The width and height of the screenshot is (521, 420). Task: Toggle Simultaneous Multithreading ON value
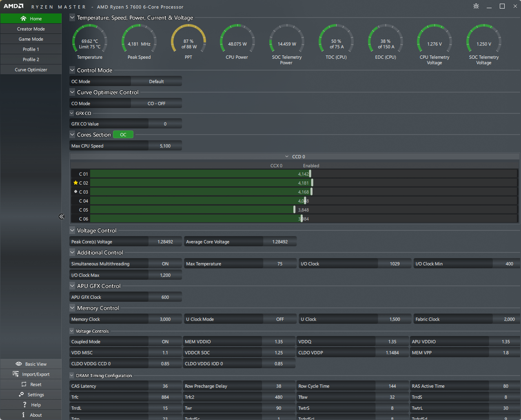[165, 264]
